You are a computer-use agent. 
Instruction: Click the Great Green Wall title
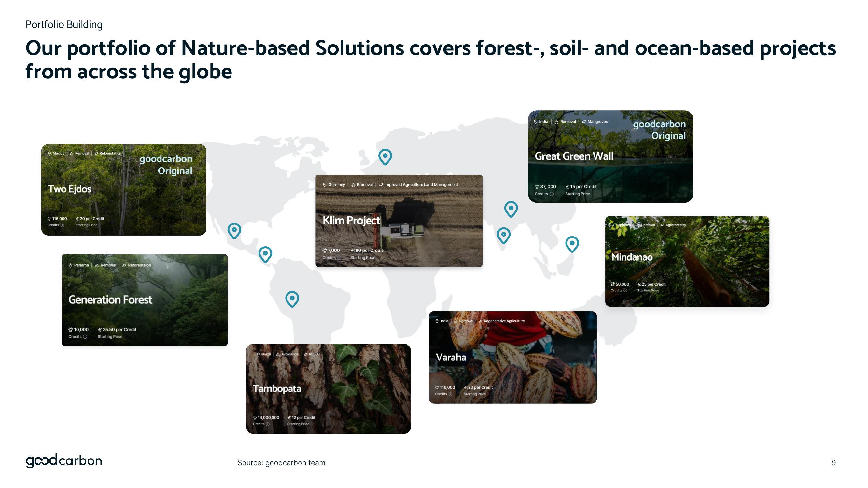click(x=574, y=156)
